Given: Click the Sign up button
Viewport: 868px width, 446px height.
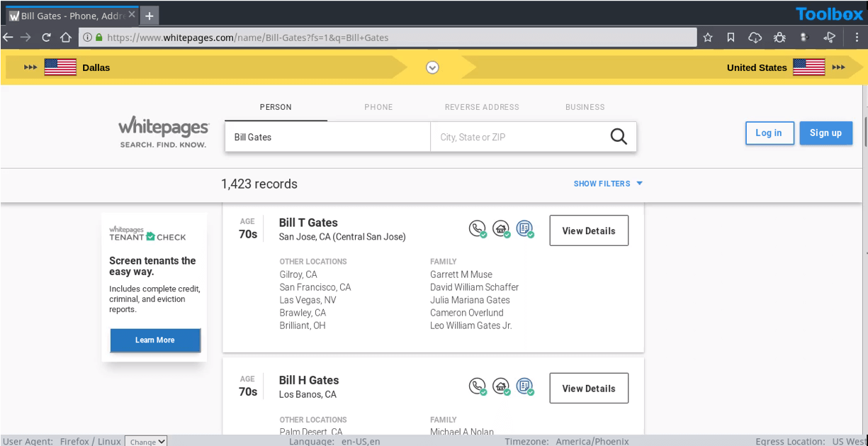Looking at the screenshot, I should tap(825, 133).
